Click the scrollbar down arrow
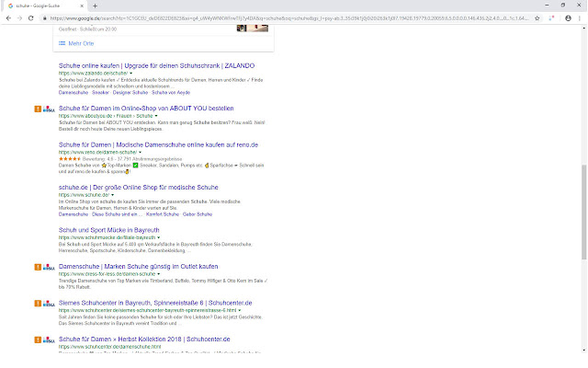The image size is (588, 368). [x=584, y=350]
